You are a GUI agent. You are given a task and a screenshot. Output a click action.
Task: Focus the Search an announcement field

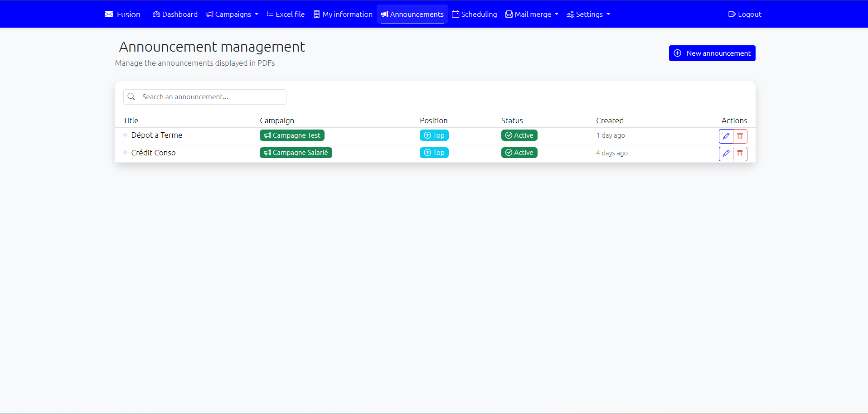coord(211,97)
